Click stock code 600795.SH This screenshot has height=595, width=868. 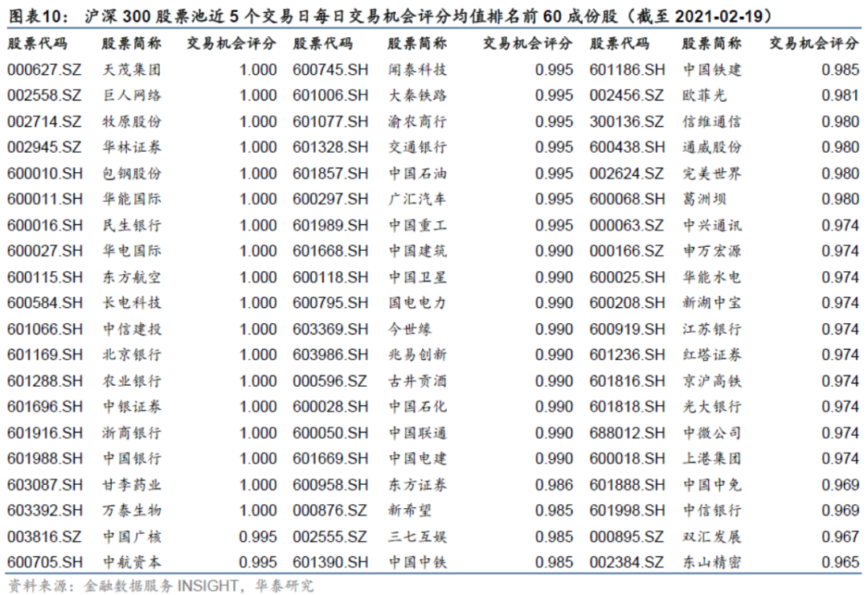point(330,303)
